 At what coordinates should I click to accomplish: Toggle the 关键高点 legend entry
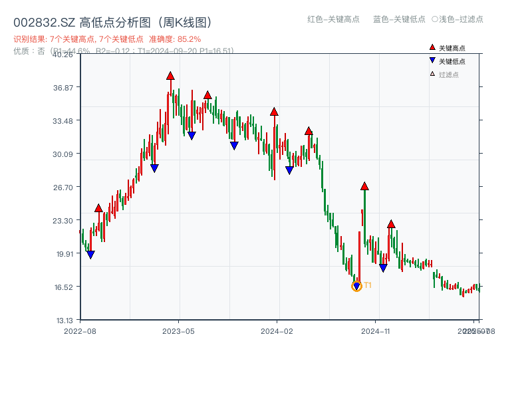(x=448, y=48)
